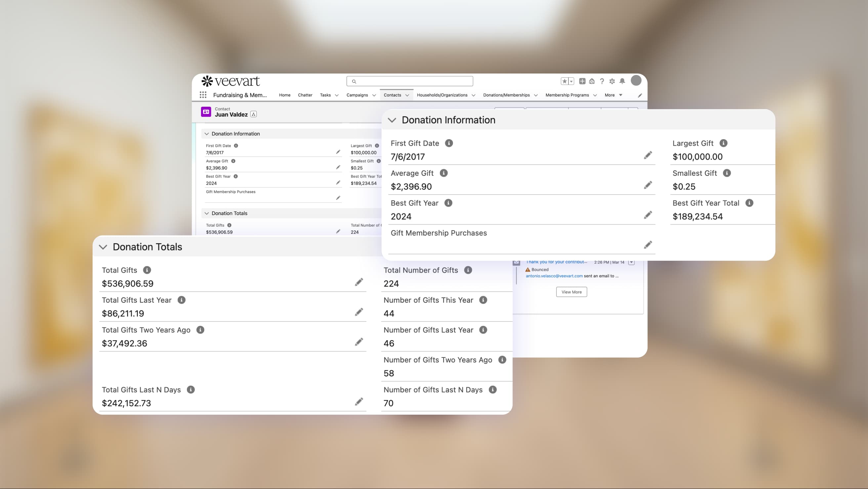Switch to the Chatter tab
The height and width of the screenshot is (489, 868).
(305, 95)
